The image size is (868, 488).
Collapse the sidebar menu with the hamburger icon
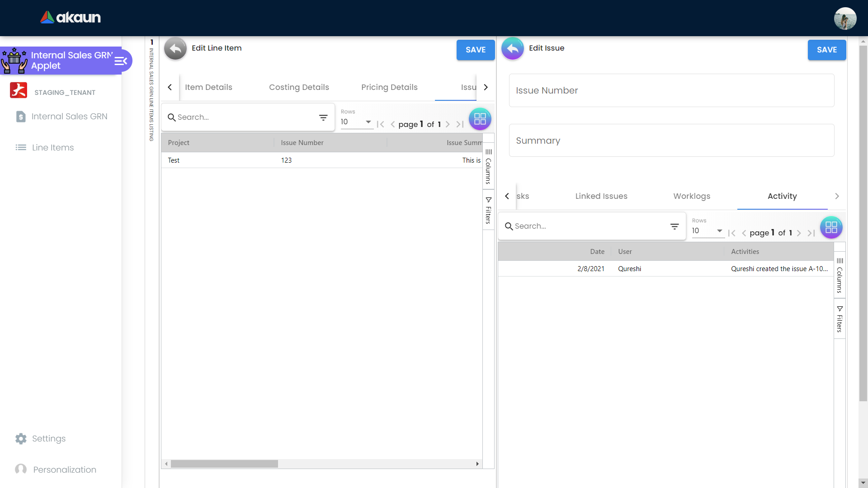(x=121, y=61)
